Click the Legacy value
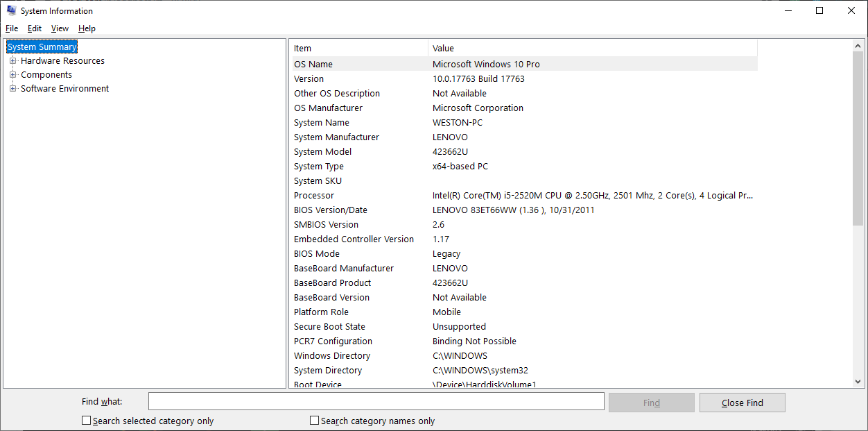The width and height of the screenshot is (868, 431). point(446,253)
